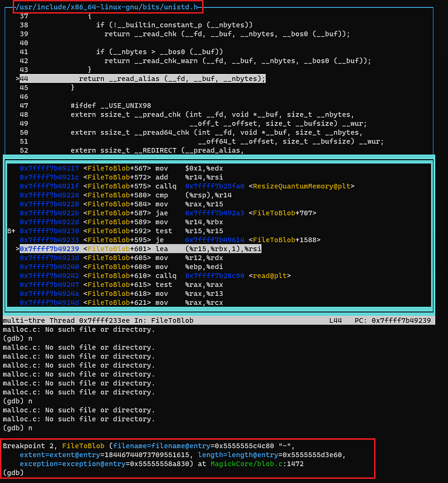448x483 pixels.
Task: Click 'exception=exception@entry' argument text
Action: point(72,464)
